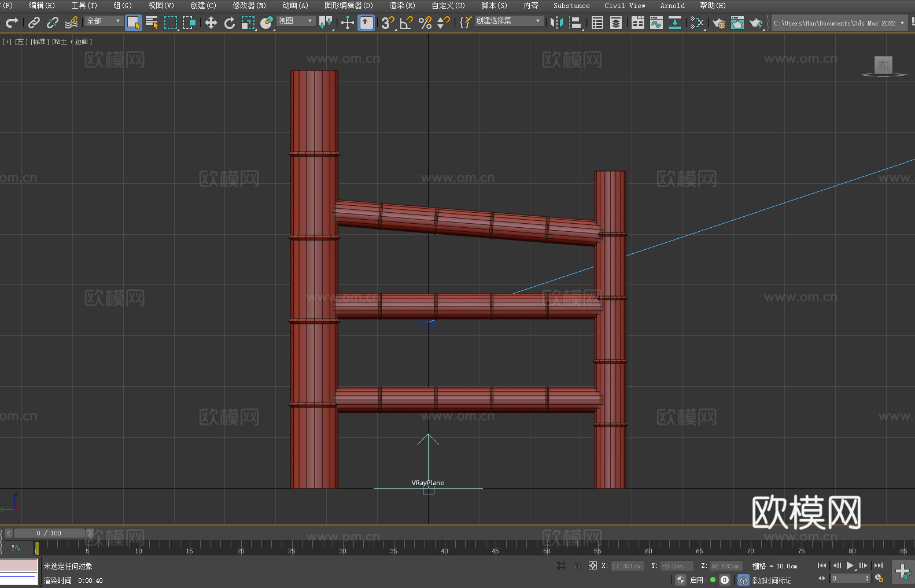
Task: Open the 编辑(E) menu
Action: (x=42, y=5)
